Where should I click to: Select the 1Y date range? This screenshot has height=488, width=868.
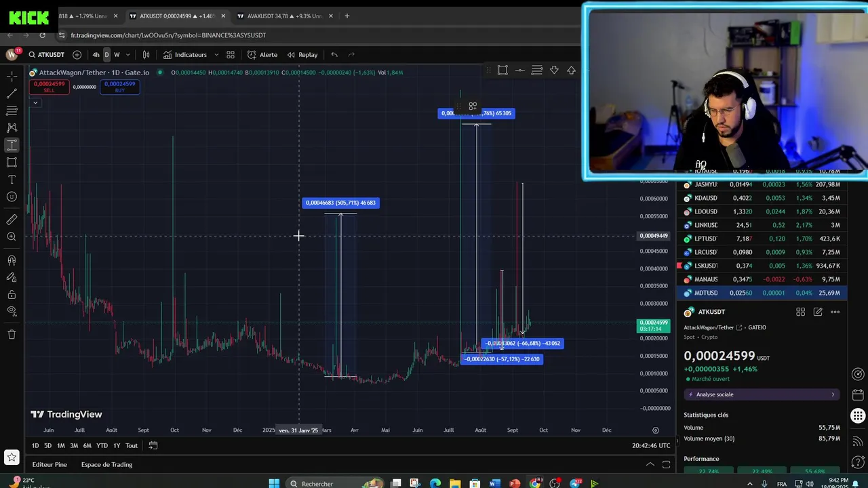click(117, 445)
